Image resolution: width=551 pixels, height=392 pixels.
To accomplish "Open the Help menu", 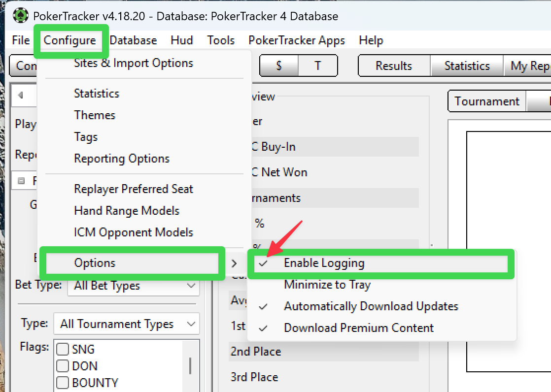I will (x=371, y=40).
